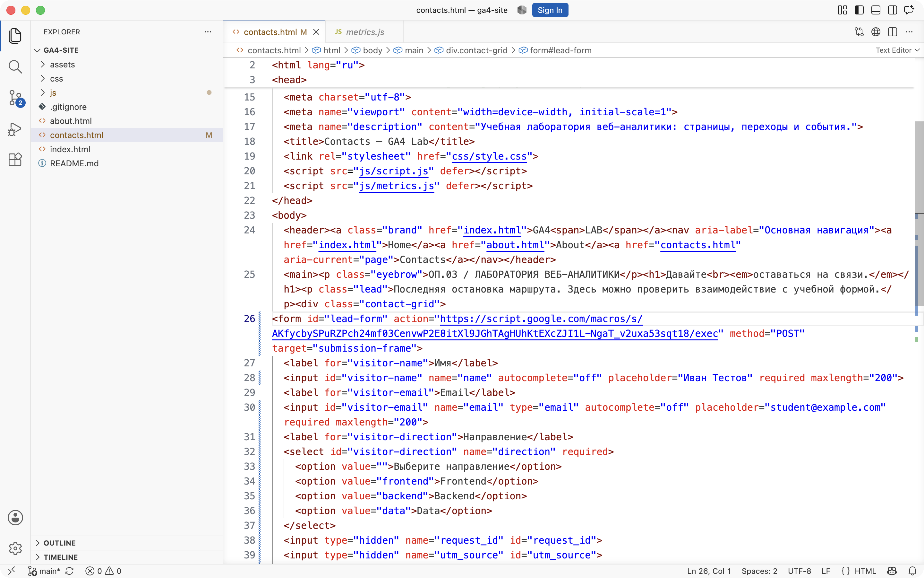Change UTF-8 encoding
The image size is (924, 578).
coord(799,571)
